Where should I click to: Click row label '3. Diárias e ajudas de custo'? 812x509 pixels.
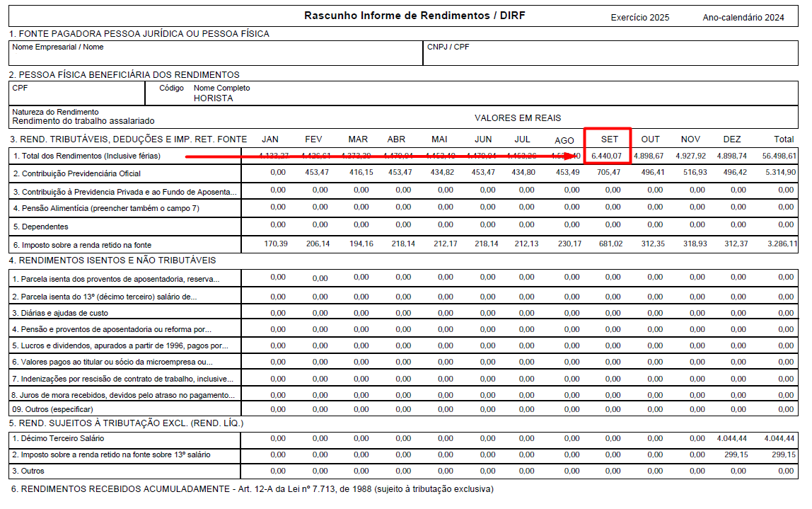[x=60, y=313]
